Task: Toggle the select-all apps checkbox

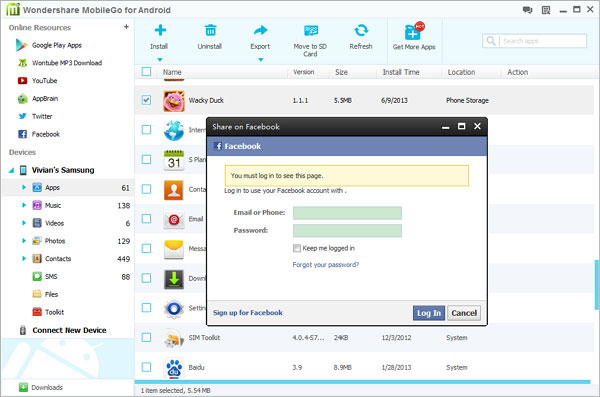Action: [x=146, y=72]
